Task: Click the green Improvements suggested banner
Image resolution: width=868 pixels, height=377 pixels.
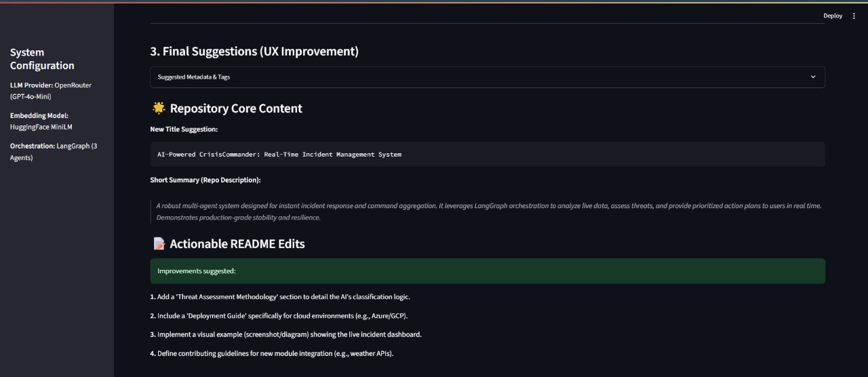Action: [487, 271]
